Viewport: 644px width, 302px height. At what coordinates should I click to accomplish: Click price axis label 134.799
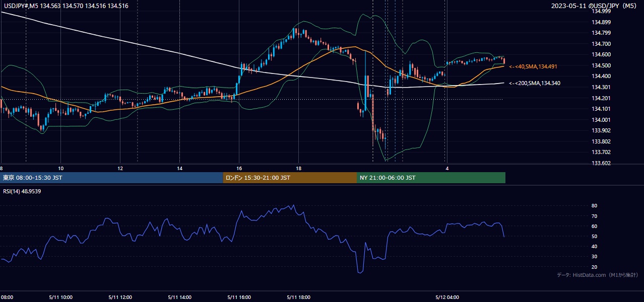coord(600,33)
